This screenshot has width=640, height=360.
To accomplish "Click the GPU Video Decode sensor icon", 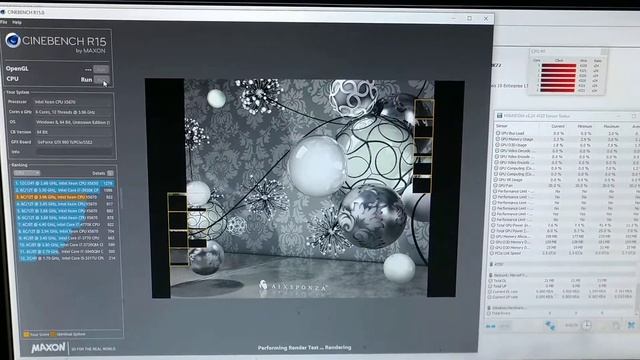I will pos(498,150).
